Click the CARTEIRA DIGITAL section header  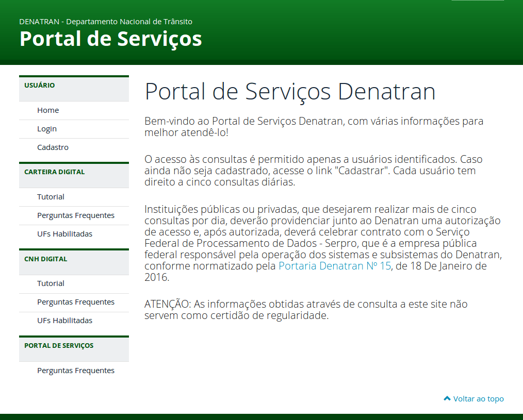click(74, 175)
